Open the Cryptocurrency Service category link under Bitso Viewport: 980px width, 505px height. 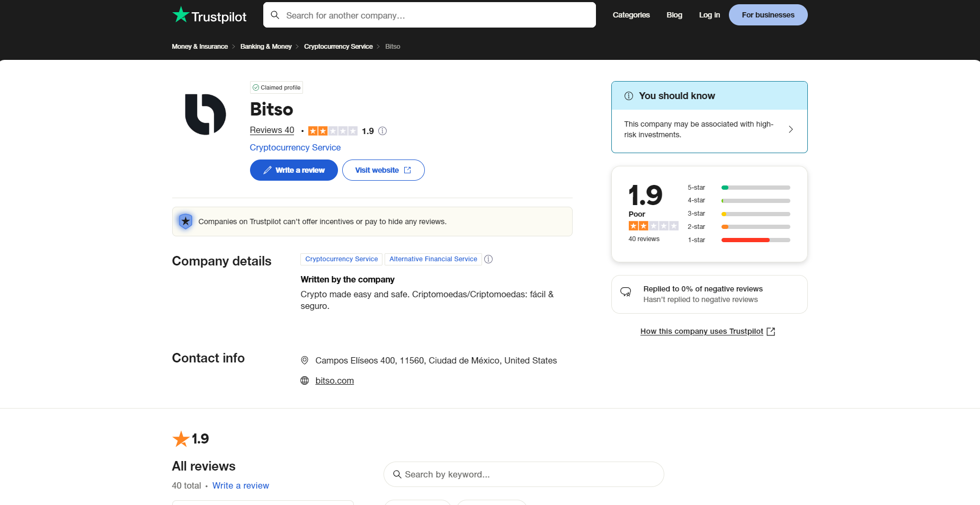point(295,147)
